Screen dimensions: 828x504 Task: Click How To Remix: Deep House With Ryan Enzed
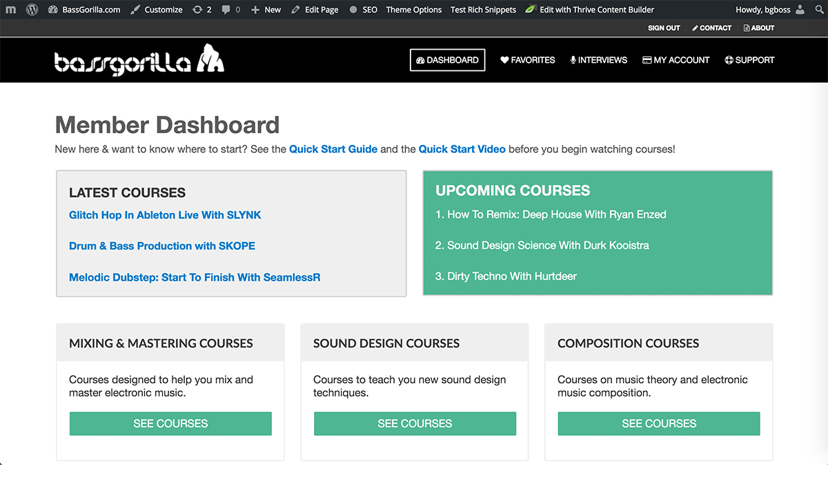coord(557,214)
